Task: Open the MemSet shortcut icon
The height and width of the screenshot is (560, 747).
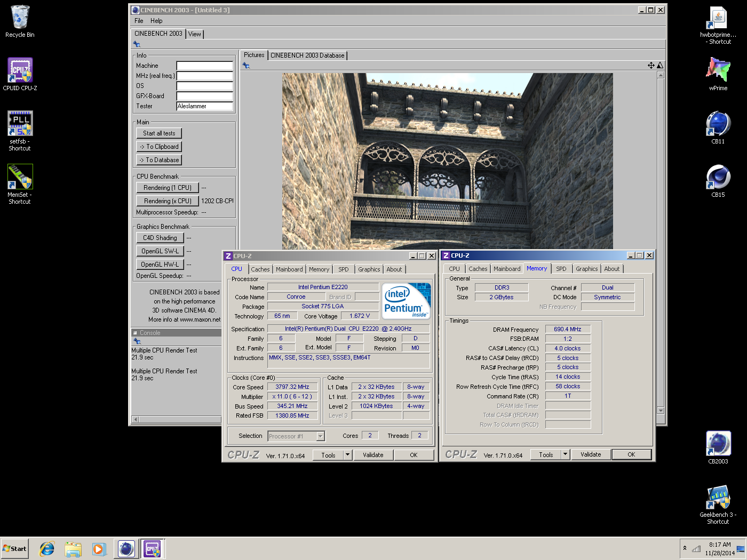Action: (20, 184)
